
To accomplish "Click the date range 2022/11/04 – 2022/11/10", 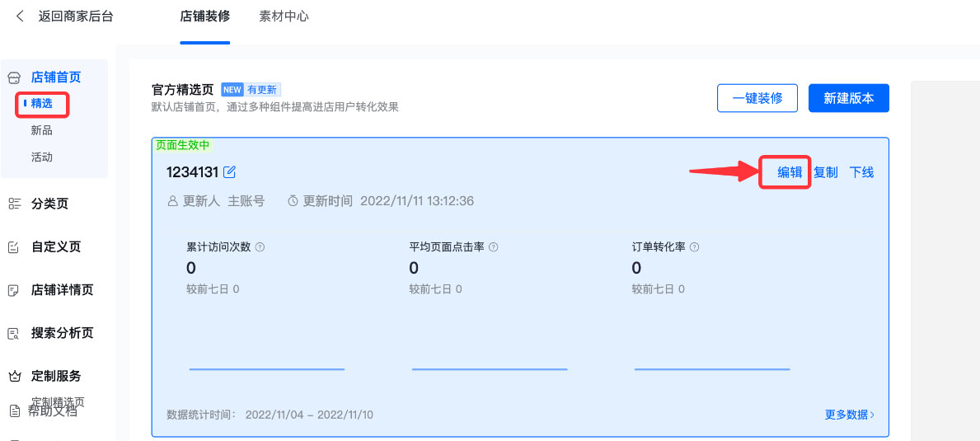I will (309, 414).
